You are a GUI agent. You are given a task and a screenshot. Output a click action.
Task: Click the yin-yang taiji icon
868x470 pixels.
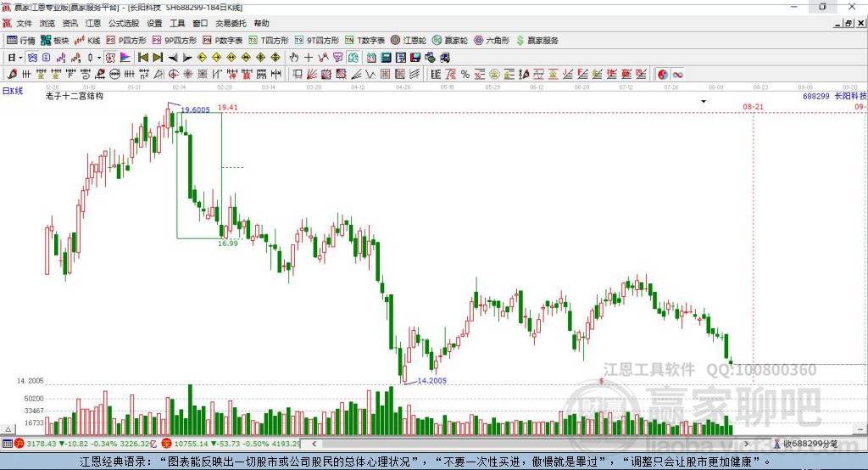point(663,75)
